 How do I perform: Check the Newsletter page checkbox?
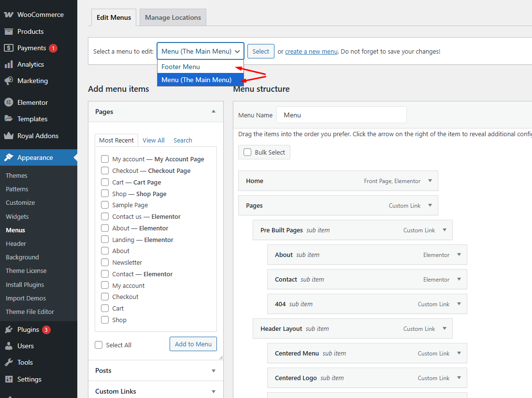point(105,262)
